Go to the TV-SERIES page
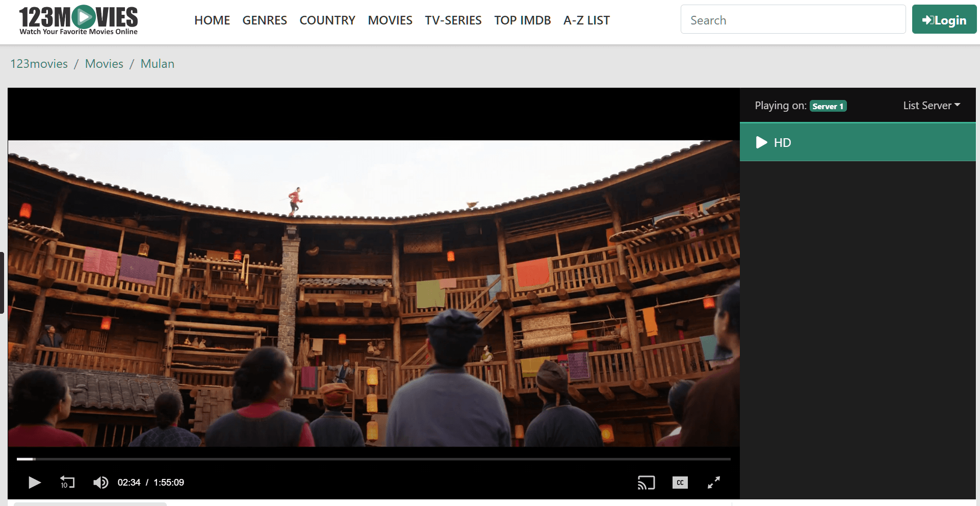Screen dimensions: 980x506 453,20
